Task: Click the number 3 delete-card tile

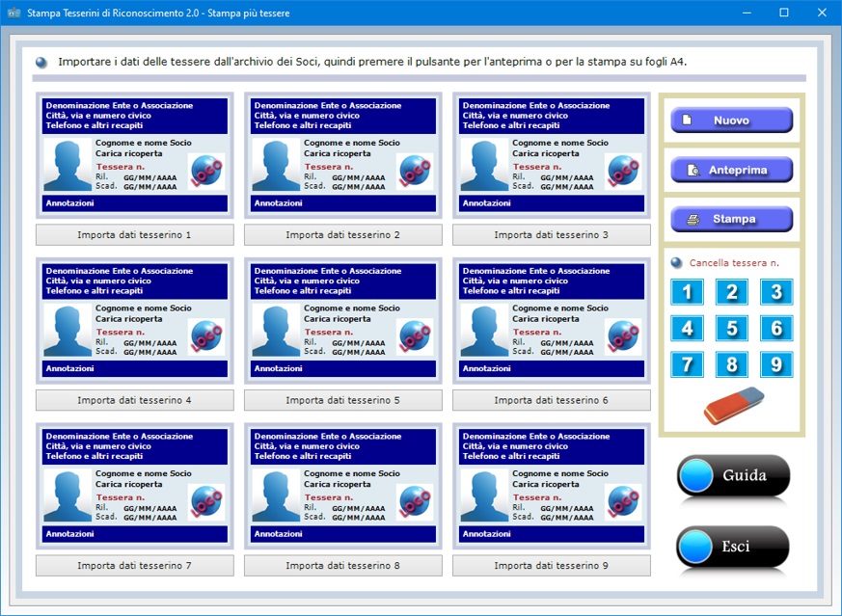Action: [776, 292]
